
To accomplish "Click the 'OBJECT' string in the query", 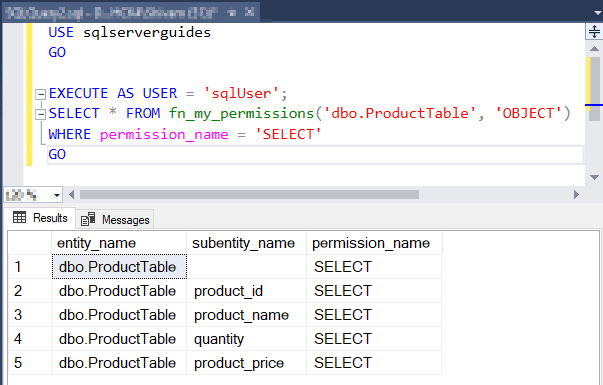I will point(529,113).
